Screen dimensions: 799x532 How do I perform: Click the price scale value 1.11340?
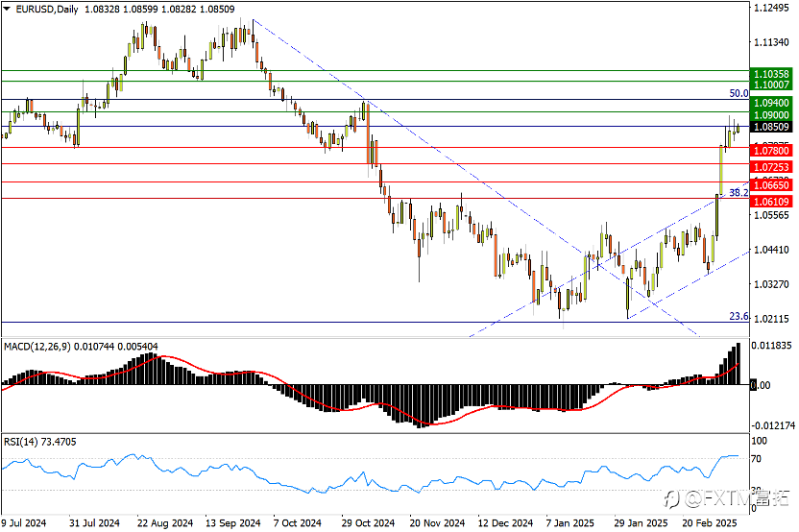tap(771, 43)
